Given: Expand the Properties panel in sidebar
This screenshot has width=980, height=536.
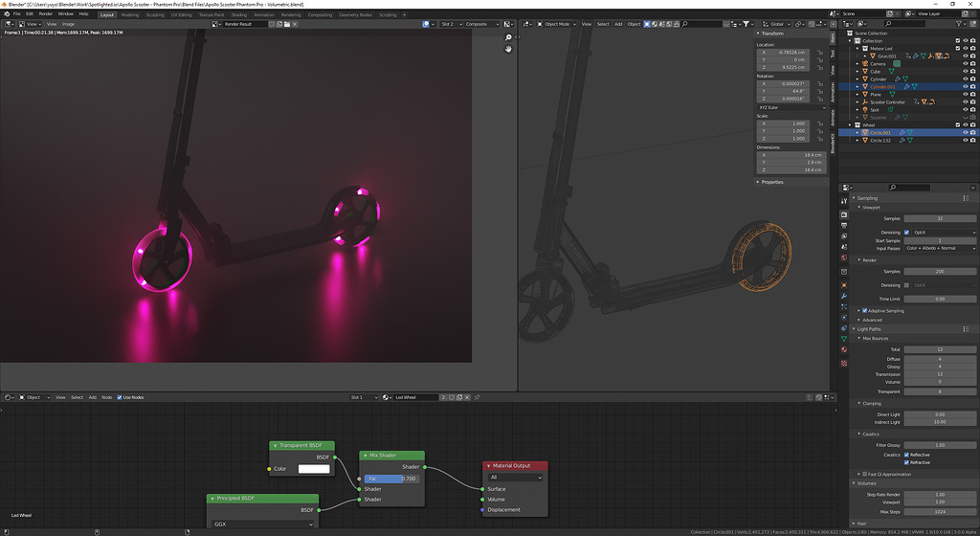Looking at the screenshot, I should 772,182.
